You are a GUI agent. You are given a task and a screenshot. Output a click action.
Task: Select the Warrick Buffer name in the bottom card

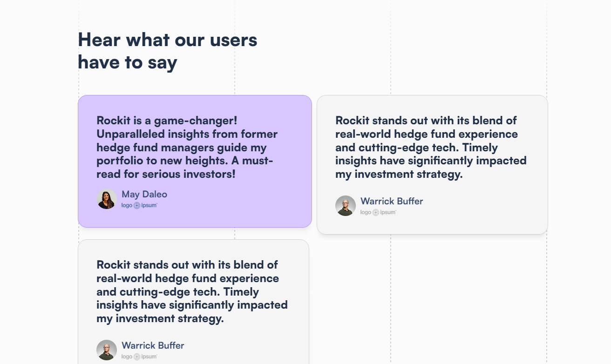coord(153,345)
